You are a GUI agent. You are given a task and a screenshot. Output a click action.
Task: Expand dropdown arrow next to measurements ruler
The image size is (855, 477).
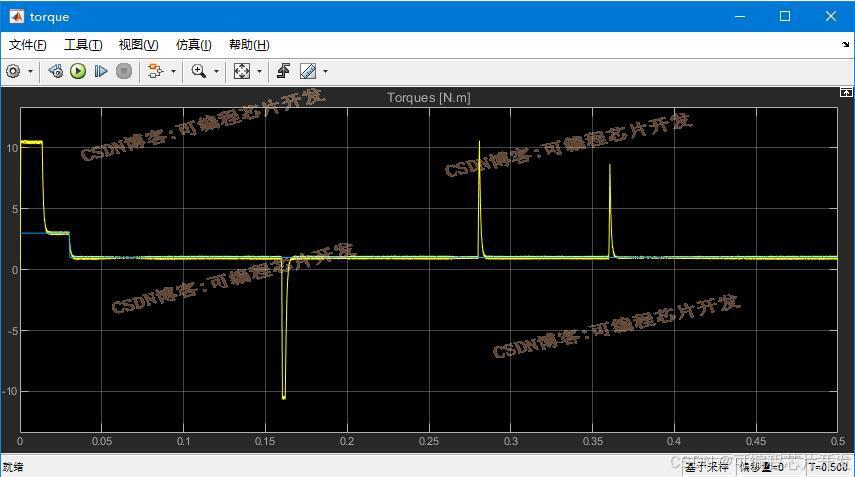coord(325,71)
